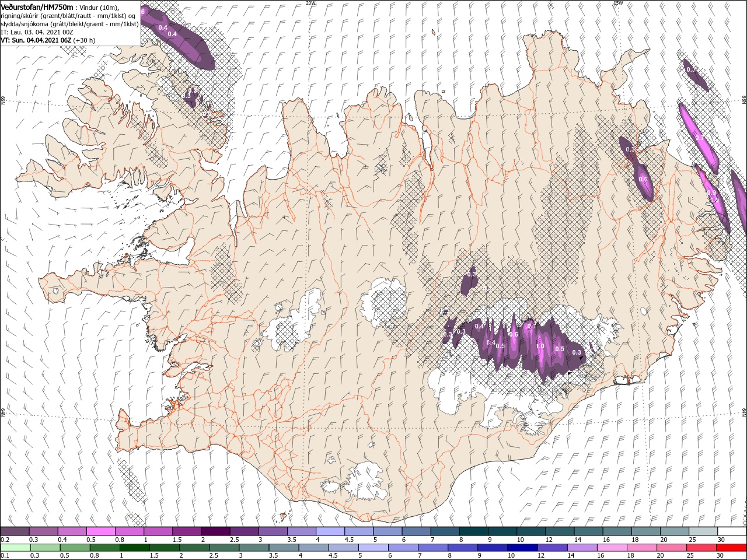Select the periwinkle 6 rain swatch
Screen dimensions: 747x560
tap(403, 547)
